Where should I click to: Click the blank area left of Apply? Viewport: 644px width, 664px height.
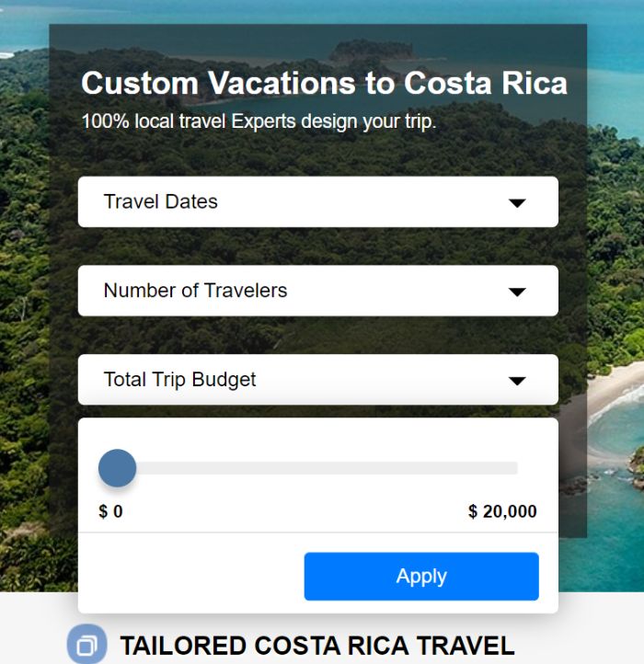(x=191, y=577)
